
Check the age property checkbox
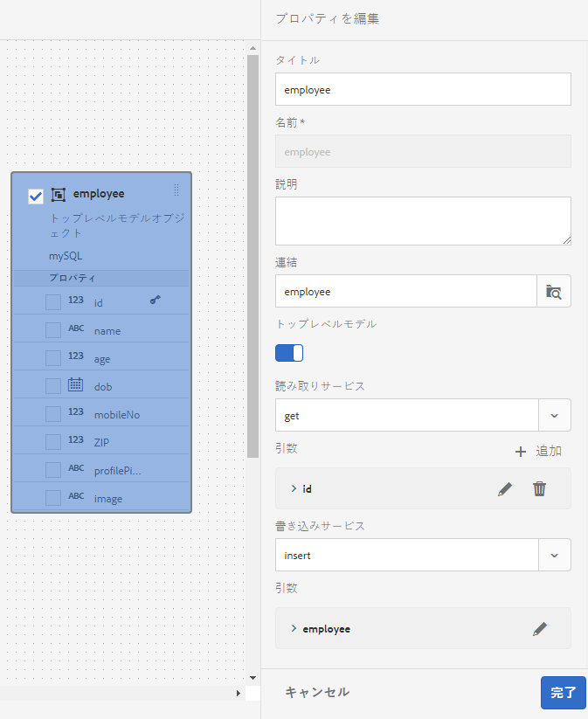pyautogui.click(x=53, y=358)
